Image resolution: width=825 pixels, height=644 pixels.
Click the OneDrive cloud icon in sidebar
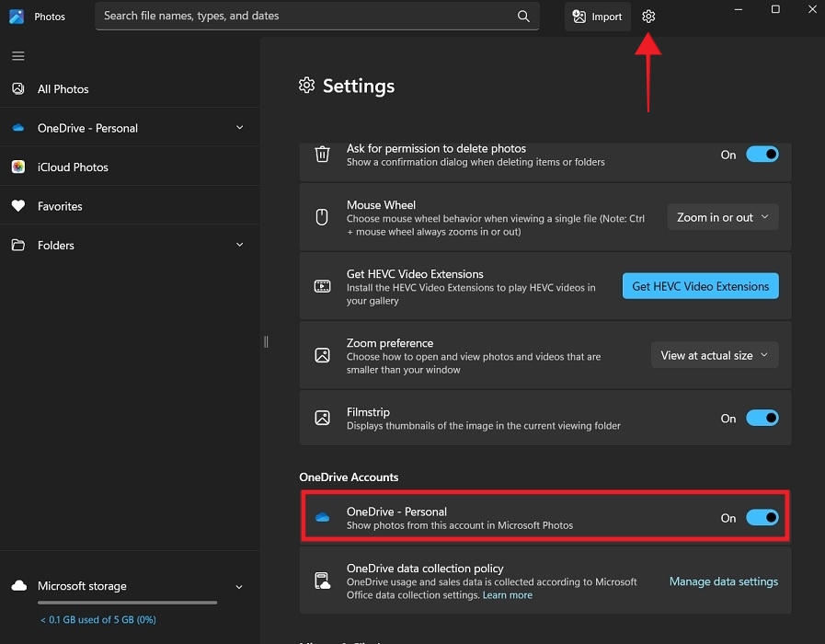[18, 127]
